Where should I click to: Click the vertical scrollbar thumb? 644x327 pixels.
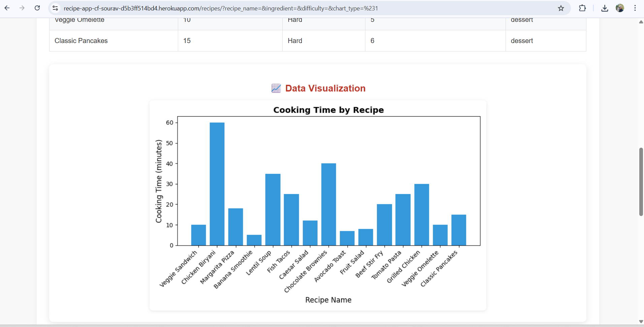coord(641,182)
